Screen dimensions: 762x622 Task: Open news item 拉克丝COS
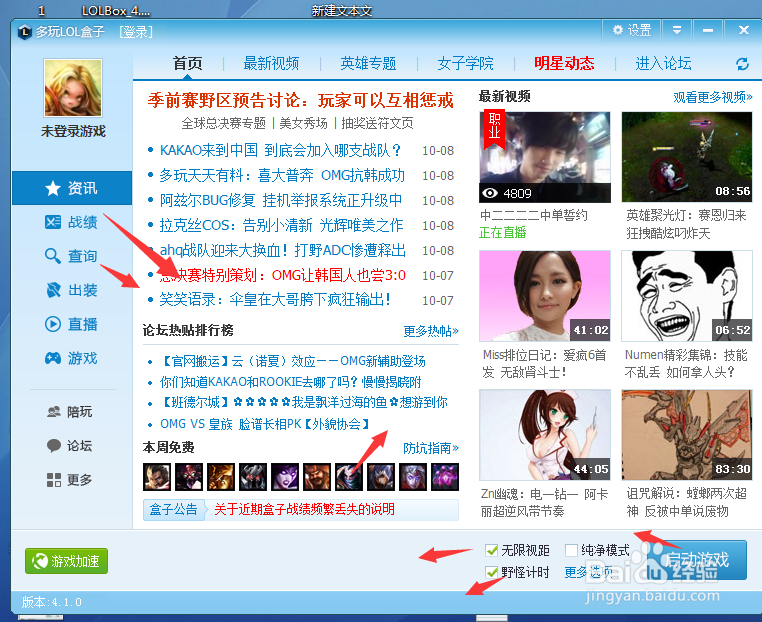click(281, 225)
